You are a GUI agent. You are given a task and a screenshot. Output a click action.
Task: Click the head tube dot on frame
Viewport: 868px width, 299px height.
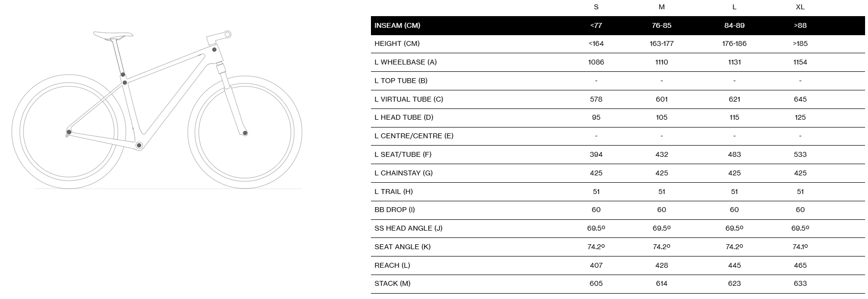click(x=214, y=49)
